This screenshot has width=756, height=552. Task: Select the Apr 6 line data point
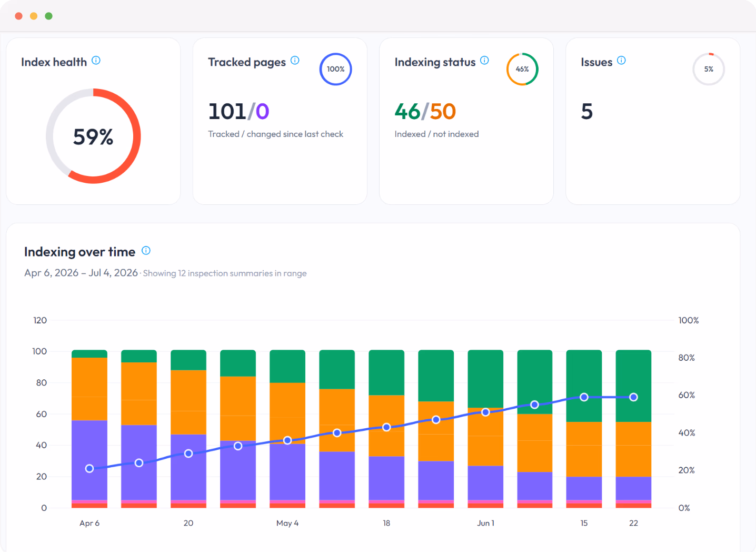tap(89, 468)
